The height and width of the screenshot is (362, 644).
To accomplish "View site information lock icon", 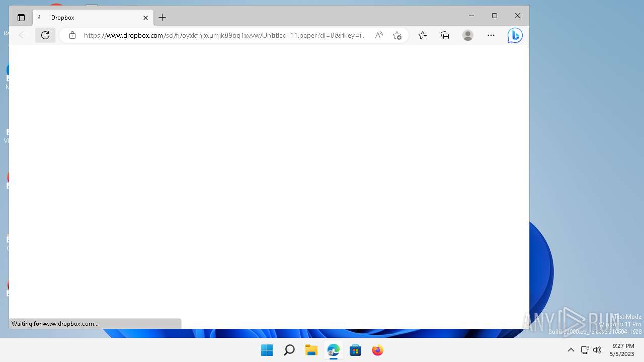I will point(72,35).
